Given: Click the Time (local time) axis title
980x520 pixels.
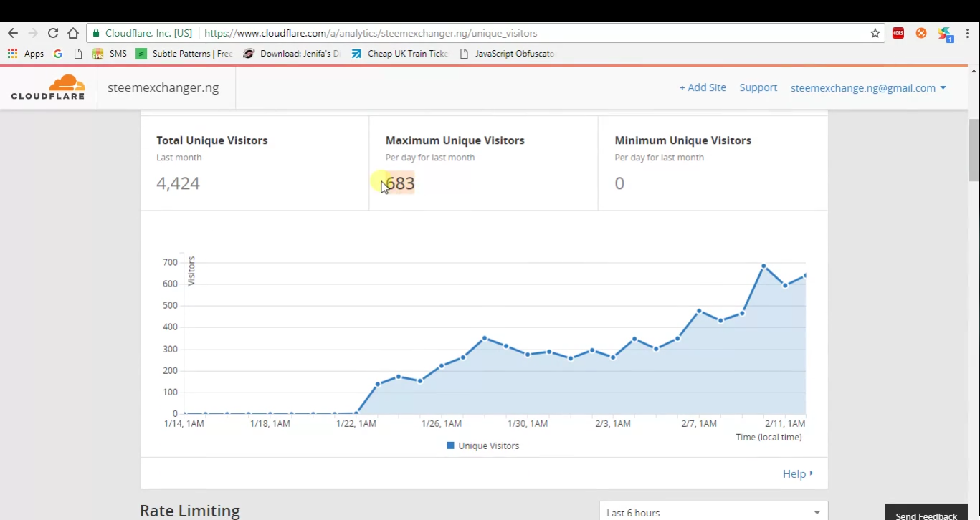Looking at the screenshot, I should 769,437.
